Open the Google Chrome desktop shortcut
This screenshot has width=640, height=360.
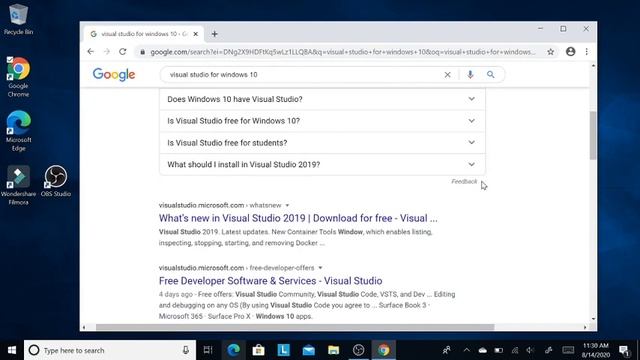coord(18,77)
